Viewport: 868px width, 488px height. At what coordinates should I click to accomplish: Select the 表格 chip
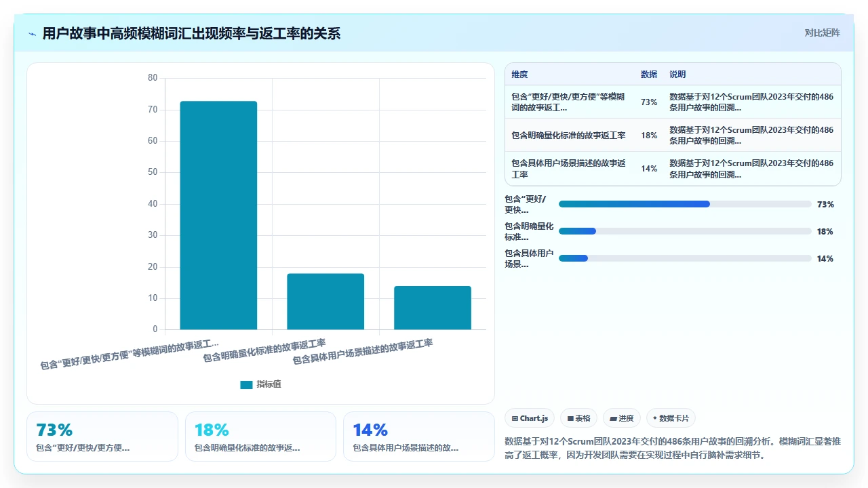click(579, 418)
